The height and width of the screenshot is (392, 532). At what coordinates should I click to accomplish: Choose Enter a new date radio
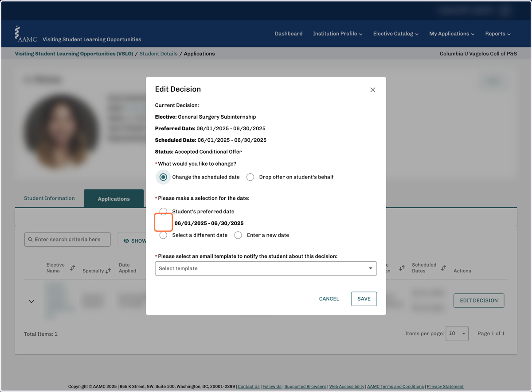click(238, 235)
